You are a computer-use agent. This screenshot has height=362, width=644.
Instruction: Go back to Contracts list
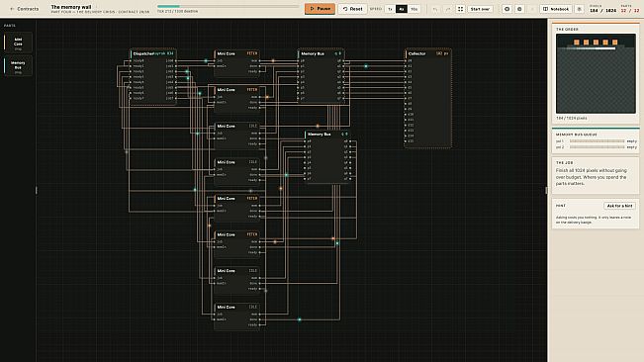point(24,9)
